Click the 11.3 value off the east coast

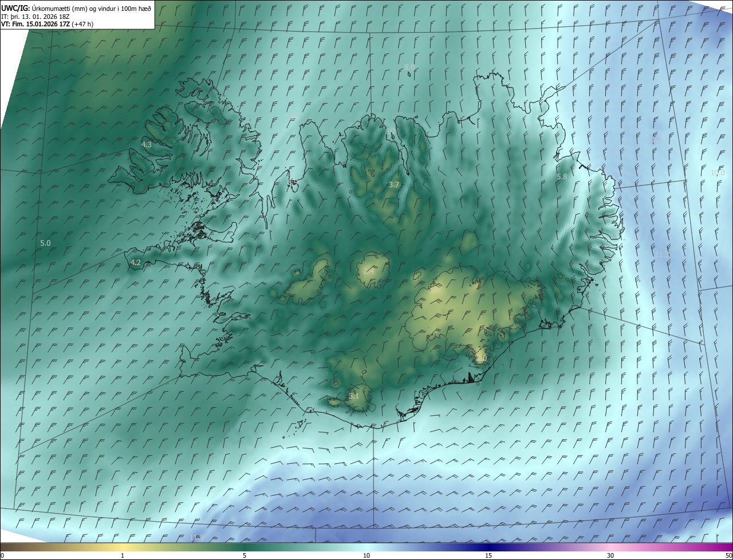(662, 254)
